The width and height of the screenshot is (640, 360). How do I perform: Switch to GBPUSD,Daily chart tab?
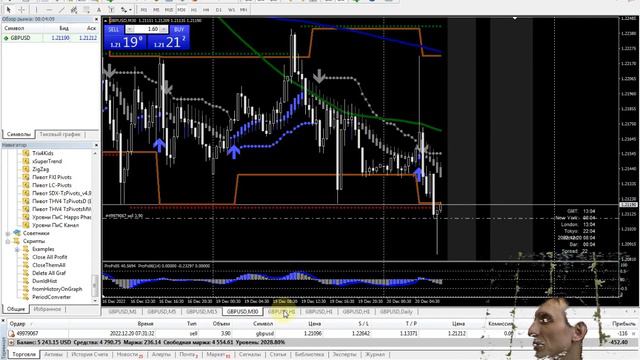coord(396,311)
